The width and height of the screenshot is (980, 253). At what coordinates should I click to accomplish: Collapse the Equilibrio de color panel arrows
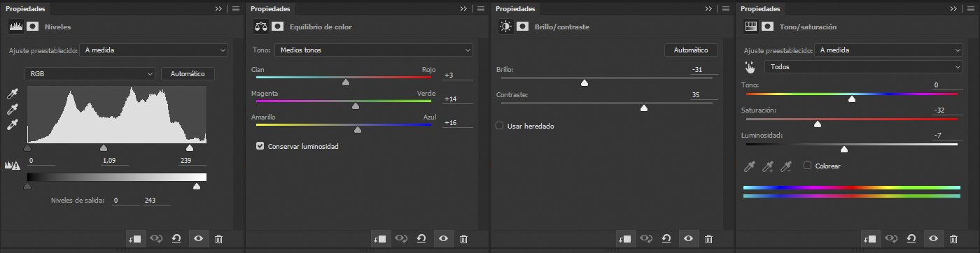pos(464,9)
